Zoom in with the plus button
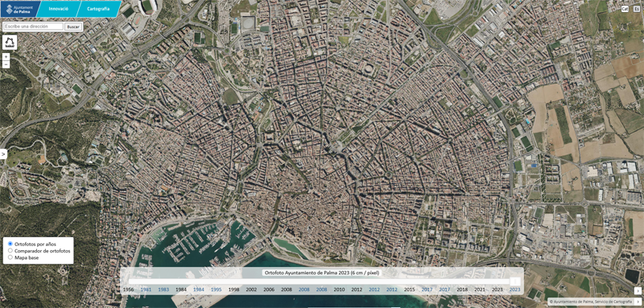The width and height of the screenshot is (644, 308). 6,57
